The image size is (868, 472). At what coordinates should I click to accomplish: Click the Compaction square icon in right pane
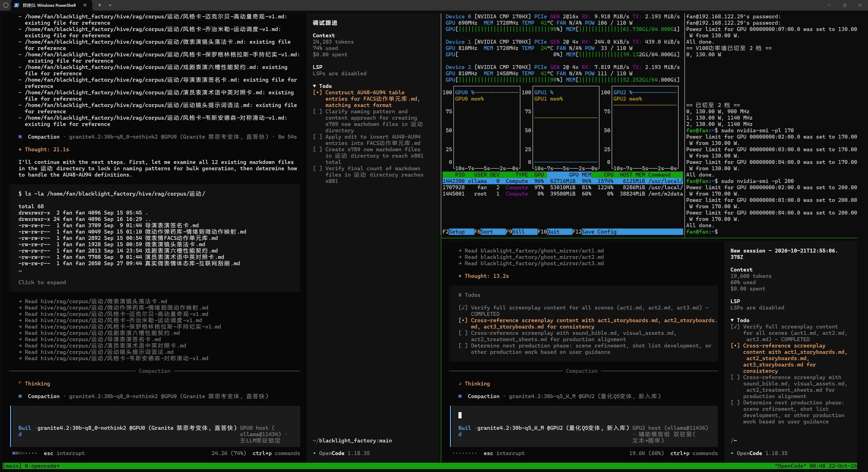click(460, 396)
